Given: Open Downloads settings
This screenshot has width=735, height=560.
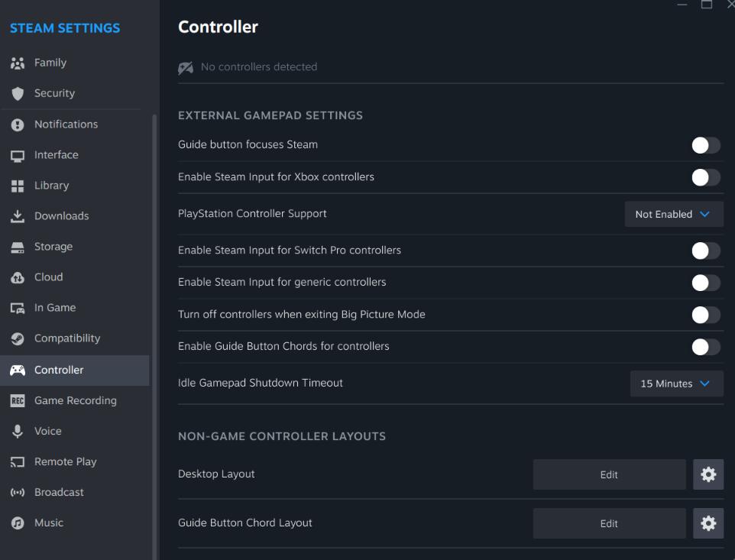Looking at the screenshot, I should click(75, 216).
